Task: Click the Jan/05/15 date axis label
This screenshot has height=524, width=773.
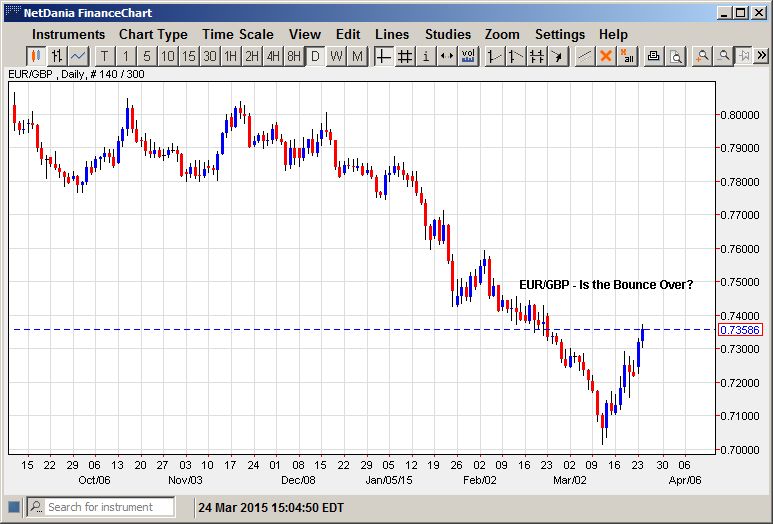Action: pos(389,480)
